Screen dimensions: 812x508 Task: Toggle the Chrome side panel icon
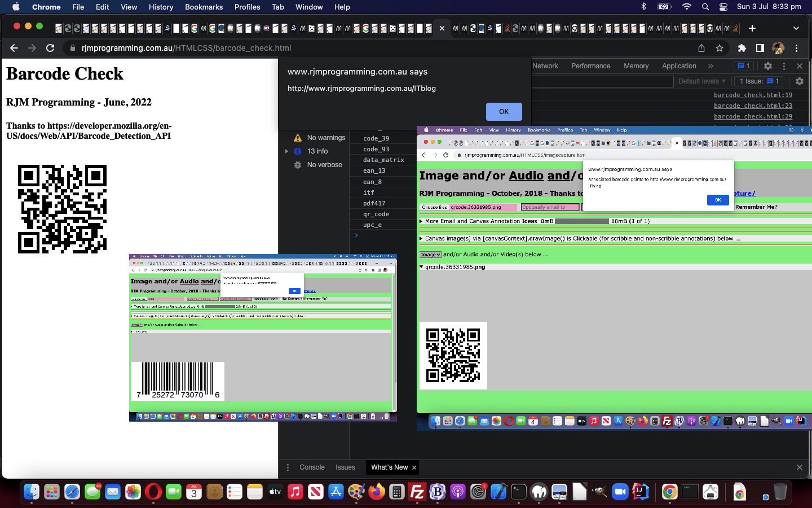point(760,48)
